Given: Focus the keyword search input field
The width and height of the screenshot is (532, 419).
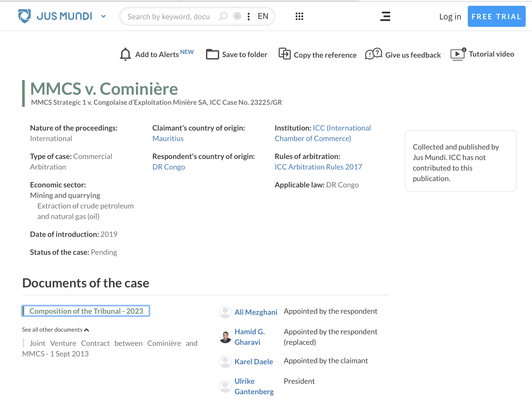Looking at the screenshot, I should (x=169, y=17).
